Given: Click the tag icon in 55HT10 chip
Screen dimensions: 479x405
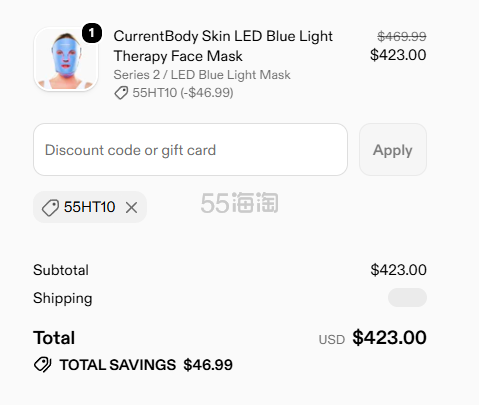Looking at the screenshot, I should pos(50,208).
